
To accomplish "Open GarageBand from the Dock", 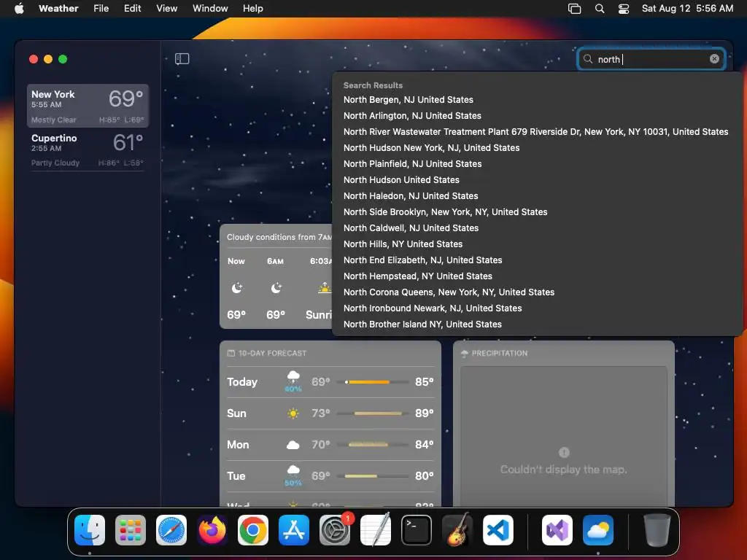I will (457, 530).
